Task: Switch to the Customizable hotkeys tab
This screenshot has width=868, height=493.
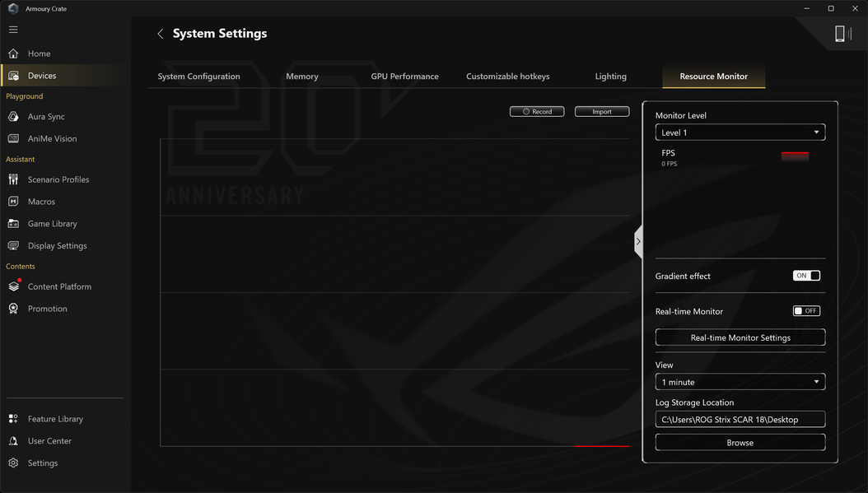Action: (x=507, y=77)
